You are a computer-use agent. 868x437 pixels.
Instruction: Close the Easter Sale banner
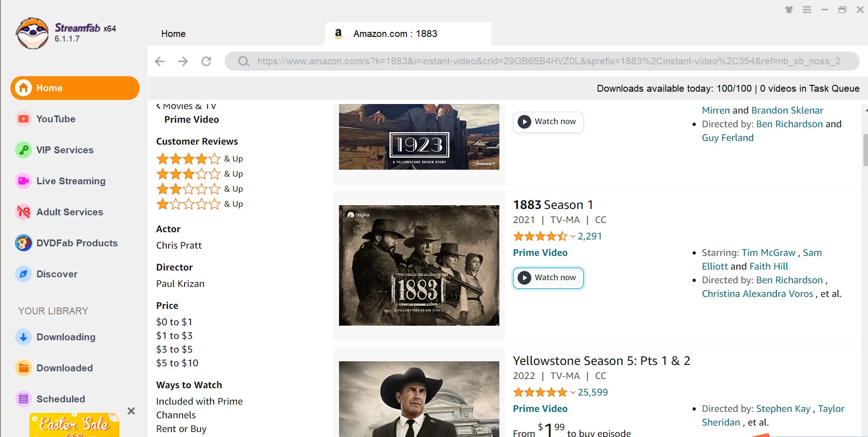click(x=131, y=411)
